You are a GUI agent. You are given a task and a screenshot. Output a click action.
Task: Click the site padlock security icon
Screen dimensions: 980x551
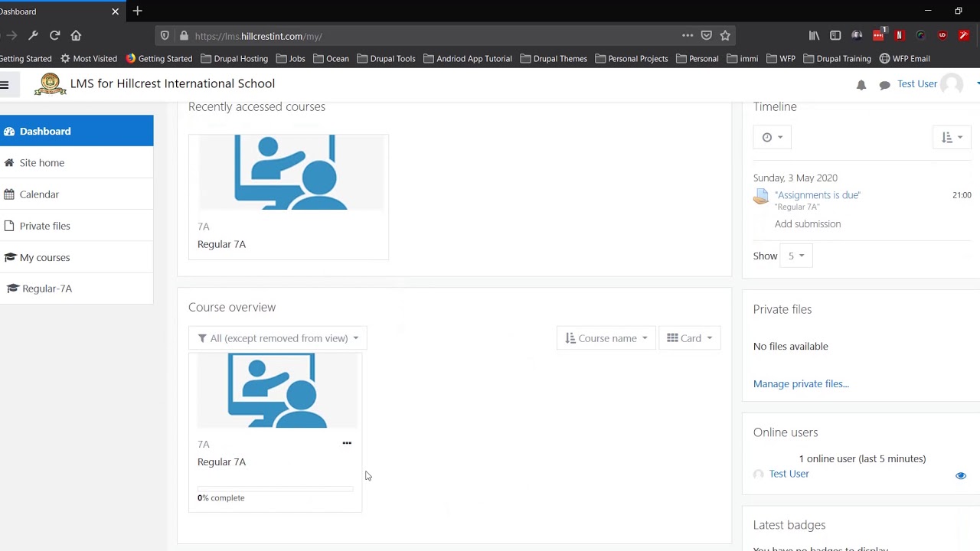pyautogui.click(x=184, y=36)
